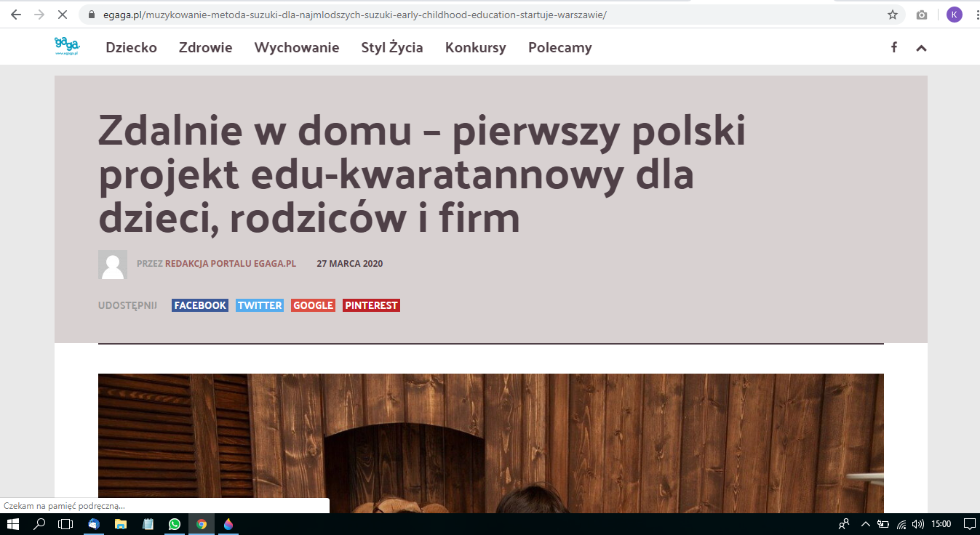Click the author avatar placeholder image
The height and width of the screenshot is (535, 980).
point(112,265)
